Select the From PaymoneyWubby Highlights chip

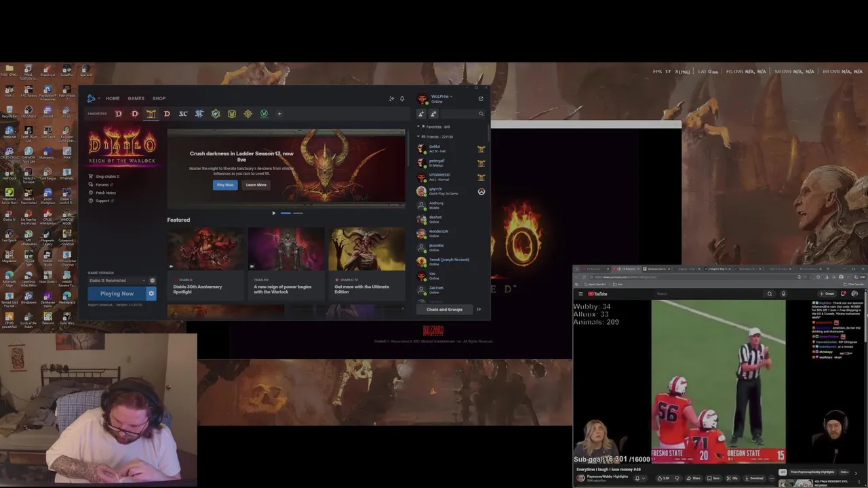(x=812, y=472)
